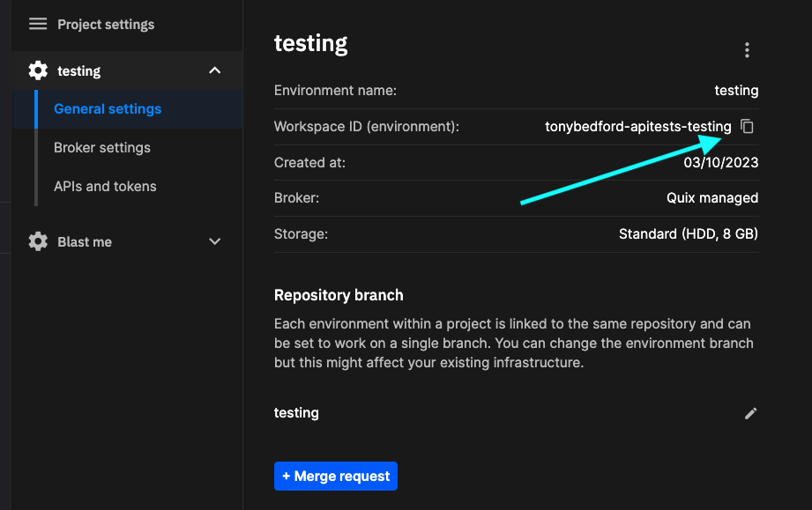Click the Created at date 03/10/2023
The width and height of the screenshot is (812, 510).
click(x=720, y=163)
